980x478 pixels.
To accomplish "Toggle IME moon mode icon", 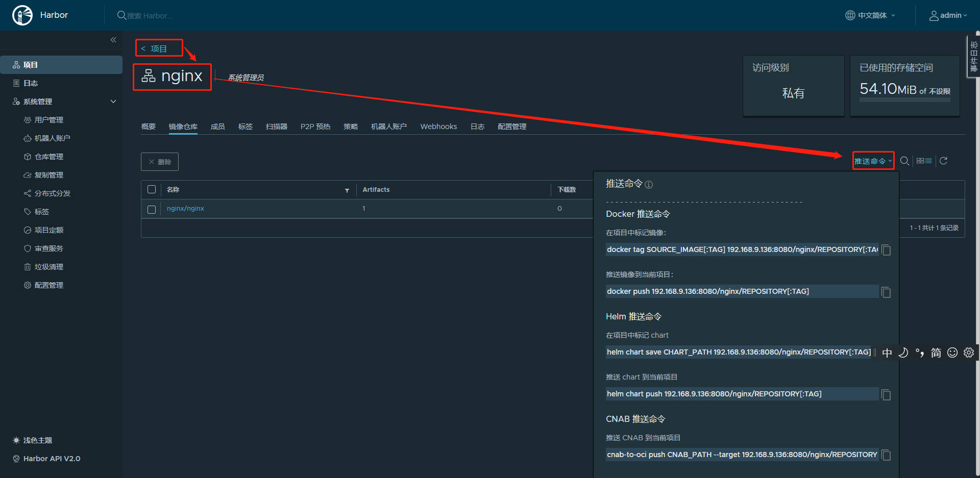I will (x=903, y=353).
